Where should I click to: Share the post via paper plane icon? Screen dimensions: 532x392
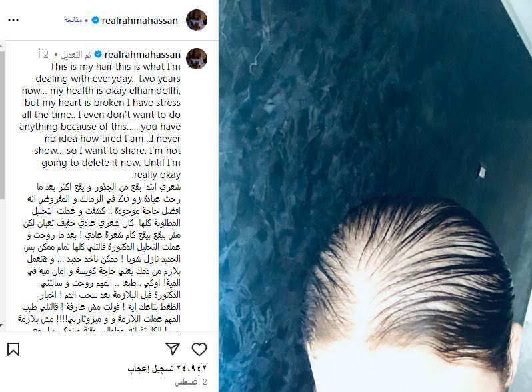click(173, 349)
